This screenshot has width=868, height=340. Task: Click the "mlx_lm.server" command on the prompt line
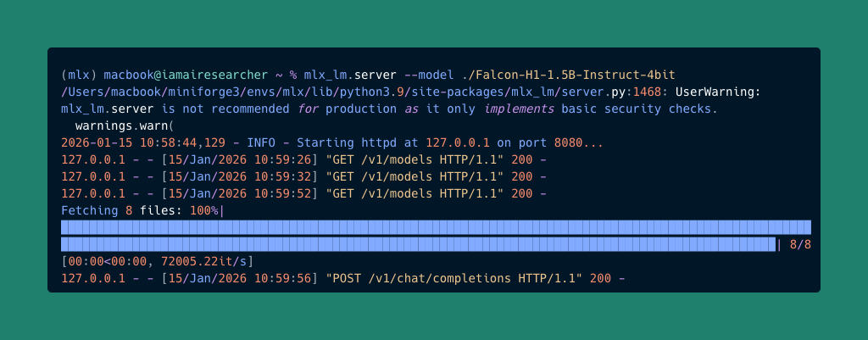click(x=350, y=75)
